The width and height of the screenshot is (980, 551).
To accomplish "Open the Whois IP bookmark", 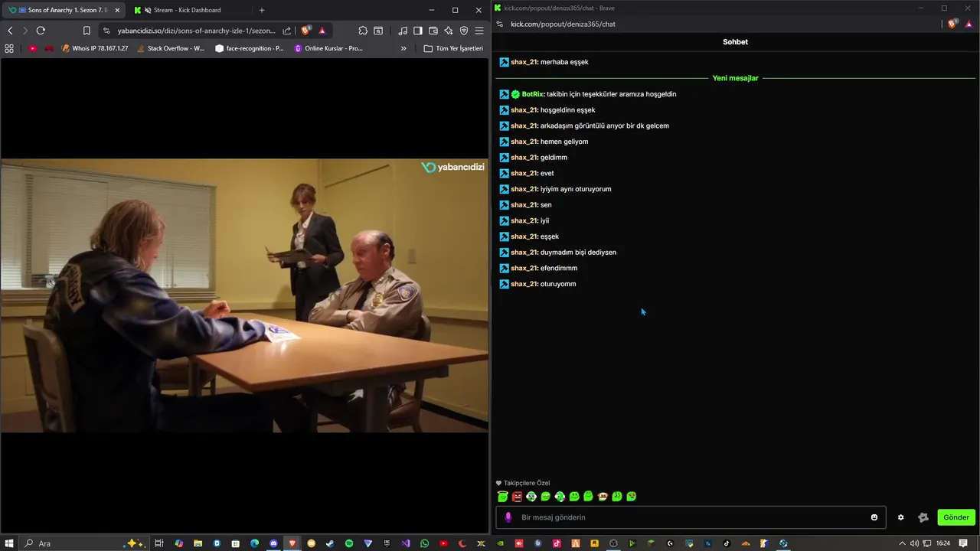I will [95, 48].
